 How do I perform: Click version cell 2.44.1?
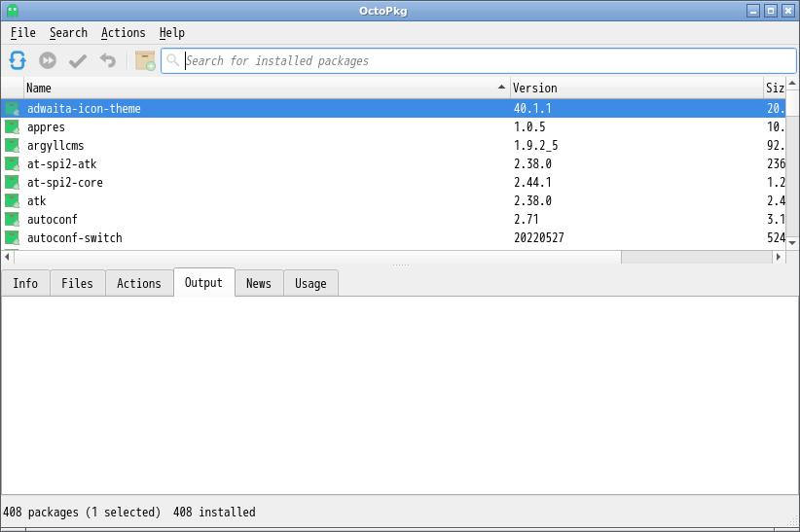tap(532, 182)
